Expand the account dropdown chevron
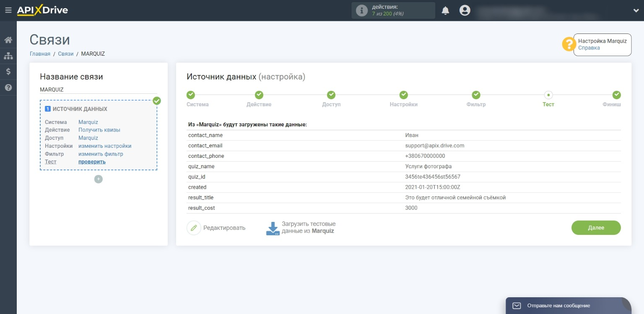 tap(636, 11)
